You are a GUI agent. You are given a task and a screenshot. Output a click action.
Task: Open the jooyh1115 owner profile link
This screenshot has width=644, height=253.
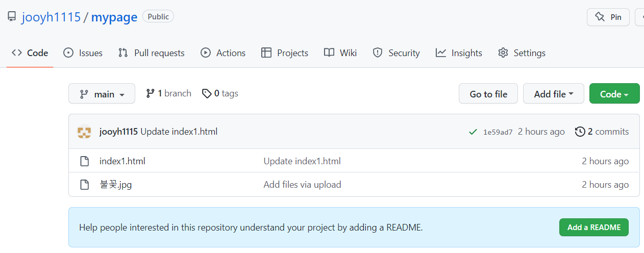(x=51, y=17)
